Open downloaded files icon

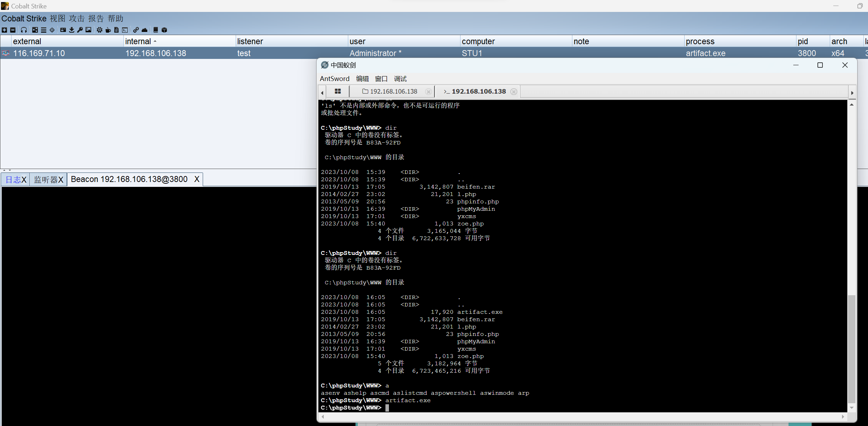(72, 30)
